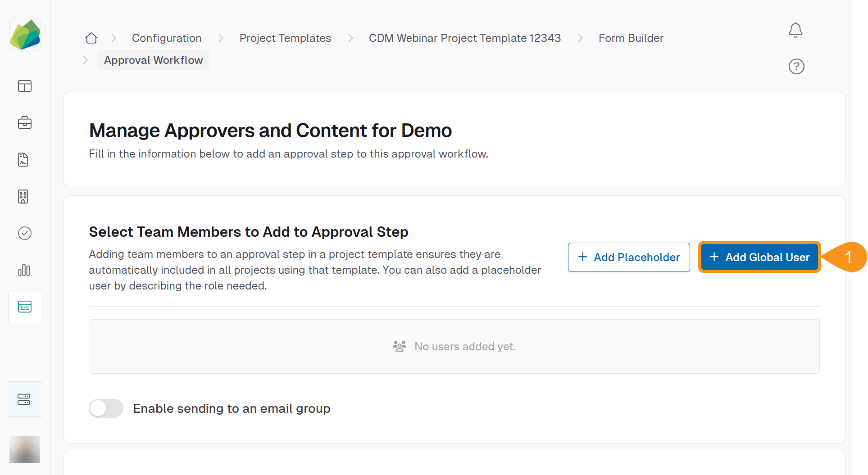The image size is (868, 475).
Task: Click the help question mark icon
Action: pyautogui.click(x=796, y=67)
